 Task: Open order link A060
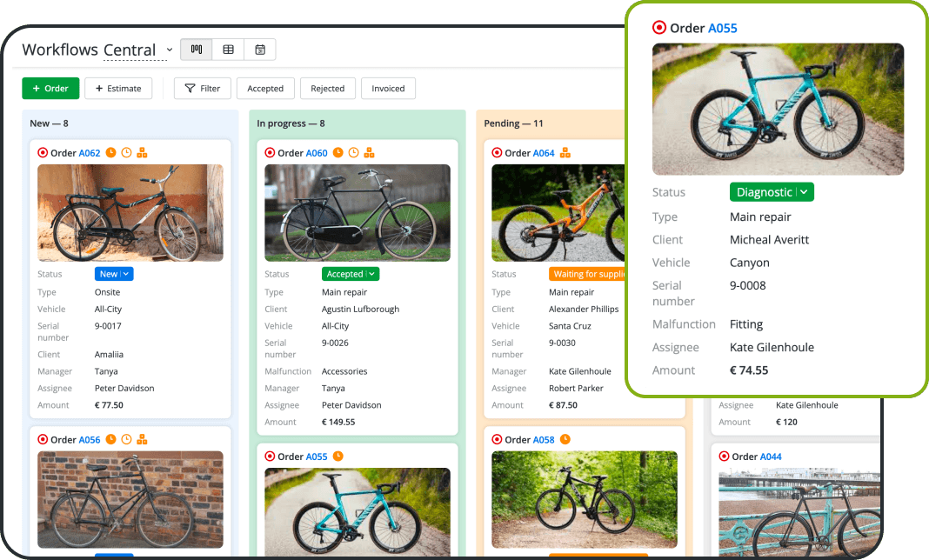(x=317, y=153)
